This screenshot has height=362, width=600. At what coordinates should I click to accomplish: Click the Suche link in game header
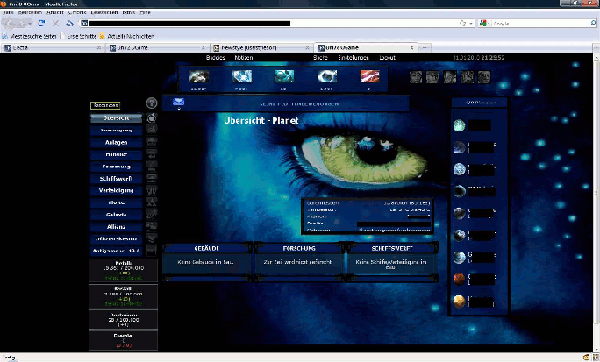pos(320,57)
